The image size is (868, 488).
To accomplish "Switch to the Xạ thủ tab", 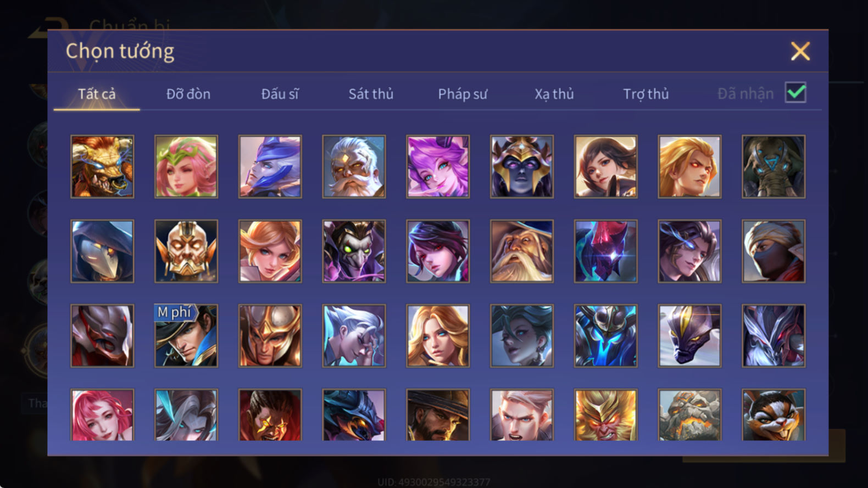I will (554, 94).
